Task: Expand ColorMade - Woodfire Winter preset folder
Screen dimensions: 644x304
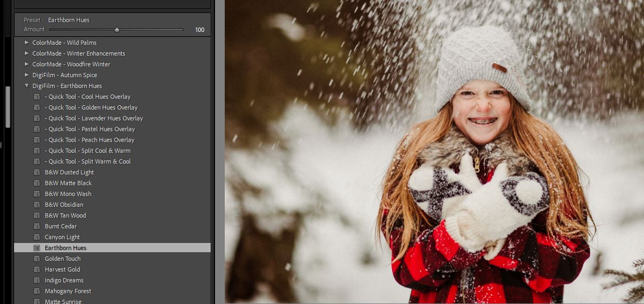Action: click(26, 64)
